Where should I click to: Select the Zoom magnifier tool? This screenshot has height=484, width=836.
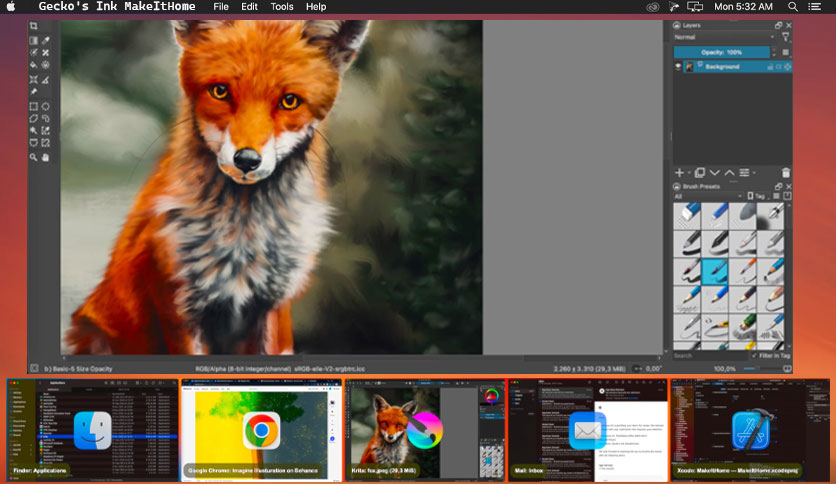coord(34,157)
